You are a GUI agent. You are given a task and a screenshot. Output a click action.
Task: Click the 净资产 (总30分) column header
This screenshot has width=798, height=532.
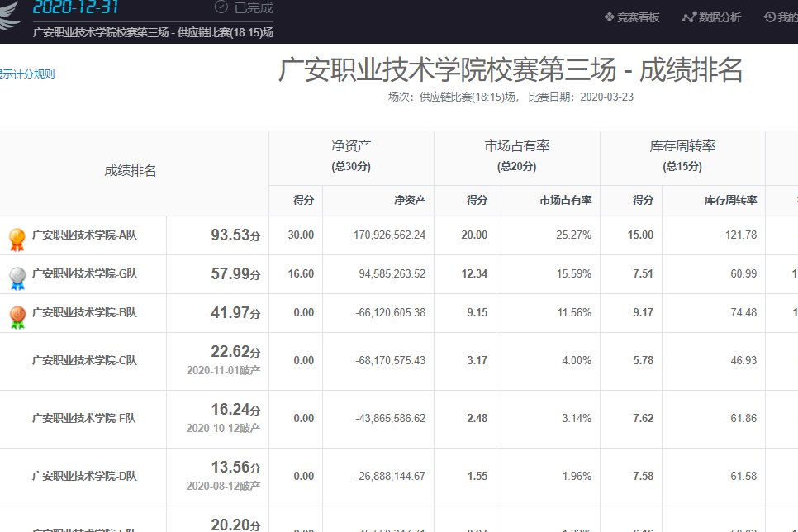tap(351, 154)
